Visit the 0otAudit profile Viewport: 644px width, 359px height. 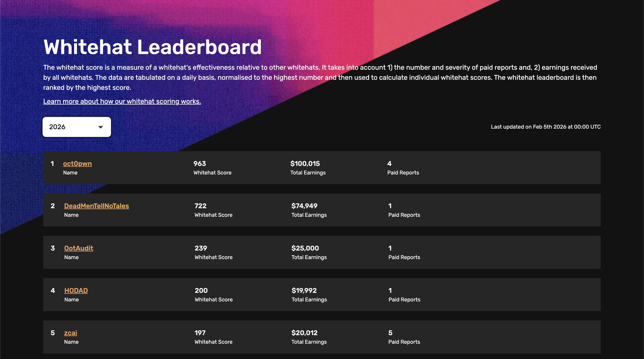click(78, 248)
